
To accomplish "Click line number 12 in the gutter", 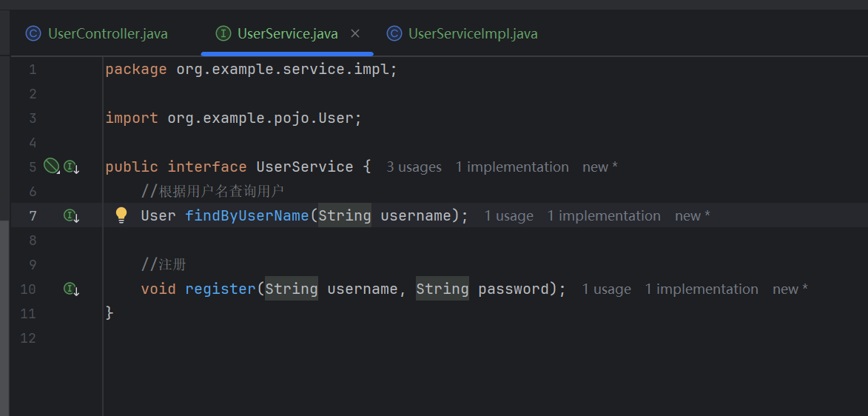I will click(28, 338).
